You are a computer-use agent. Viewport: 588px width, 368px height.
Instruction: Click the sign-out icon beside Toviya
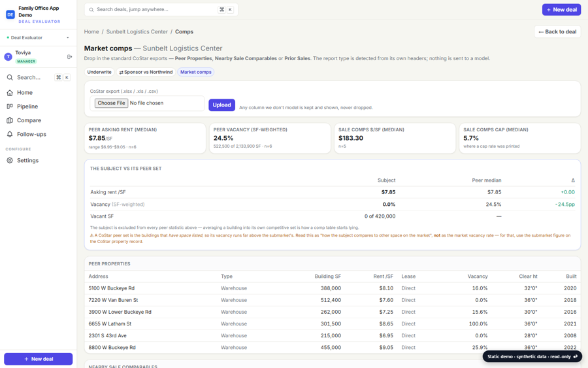pos(69,57)
